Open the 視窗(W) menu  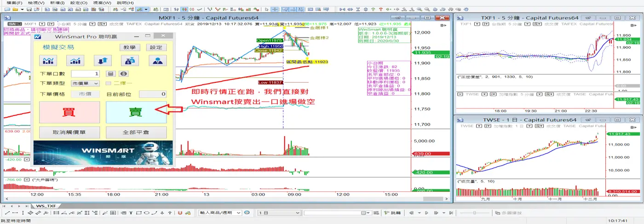click(102, 3)
